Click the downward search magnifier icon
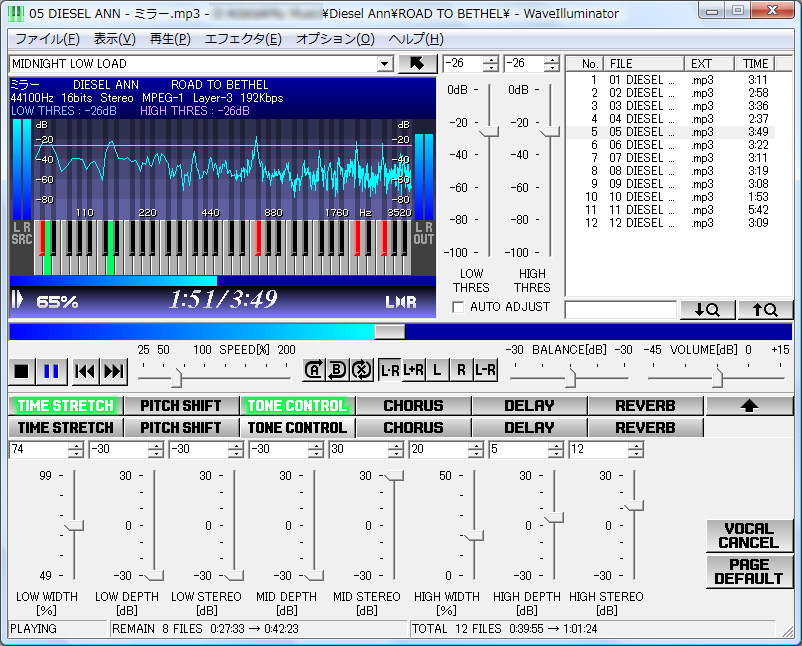The width and height of the screenshot is (802, 646). coord(707,309)
